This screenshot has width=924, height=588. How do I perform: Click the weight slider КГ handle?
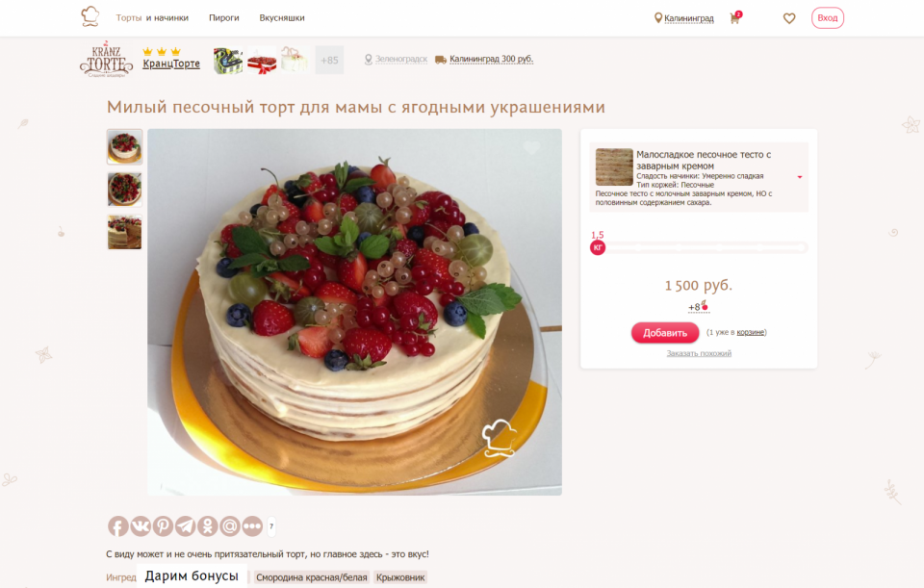(598, 247)
